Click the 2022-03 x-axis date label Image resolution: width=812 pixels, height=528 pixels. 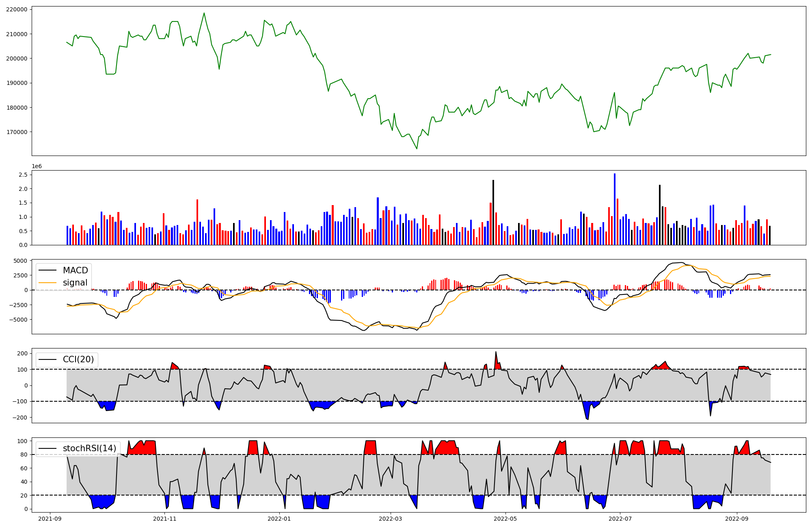390,518
